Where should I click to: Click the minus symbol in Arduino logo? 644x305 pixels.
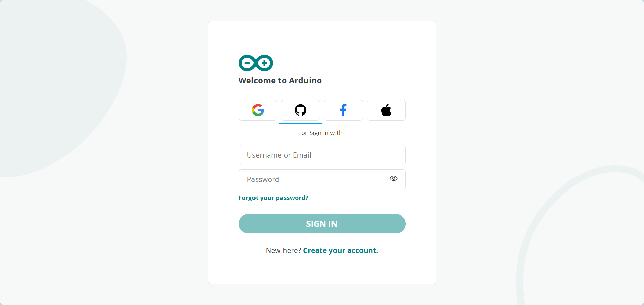coord(247,63)
